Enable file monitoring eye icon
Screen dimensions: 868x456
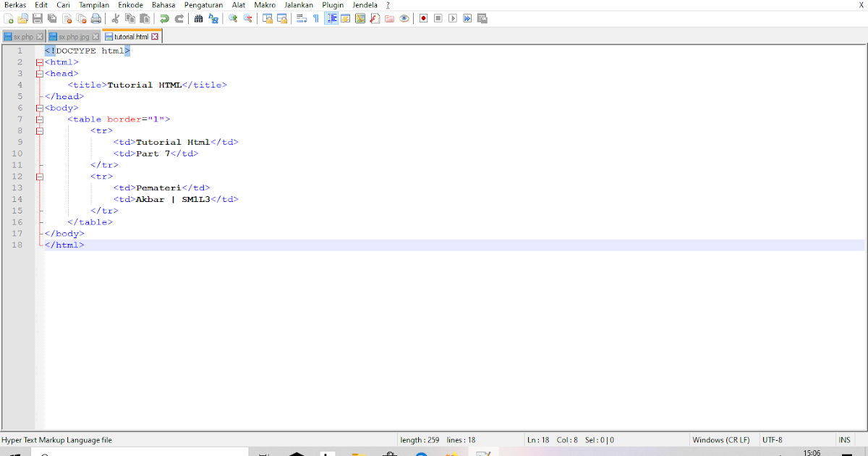[404, 18]
